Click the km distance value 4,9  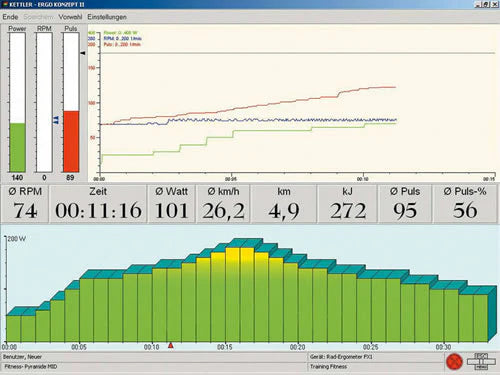284,211
